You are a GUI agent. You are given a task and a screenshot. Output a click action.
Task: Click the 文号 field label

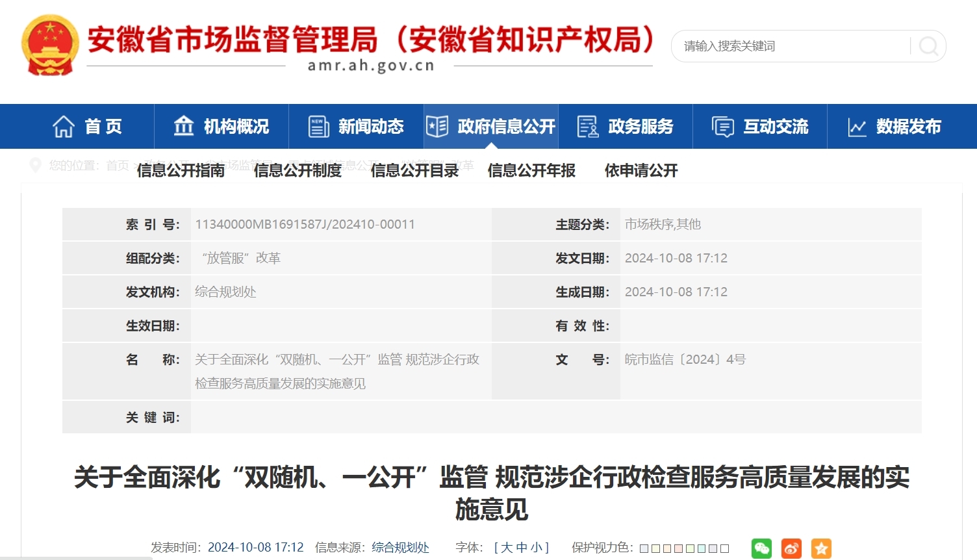[x=582, y=359]
